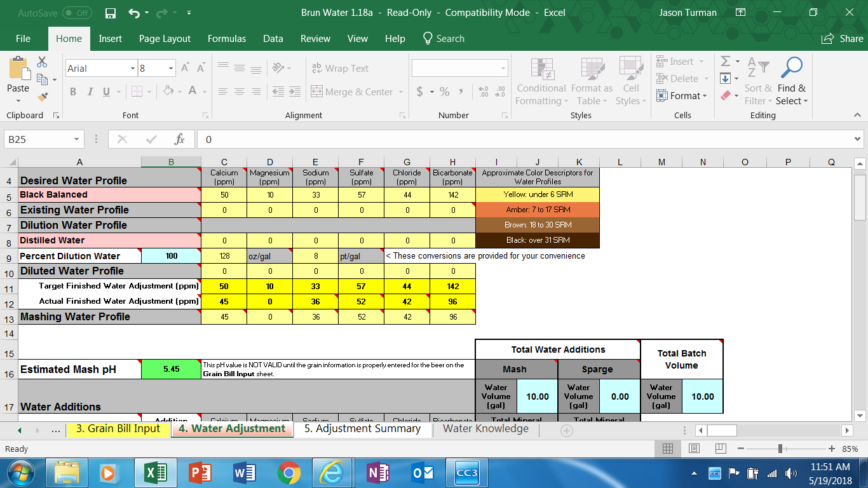Click the add new sheet plus button
Image resolution: width=868 pixels, height=488 pixels.
pos(566,430)
